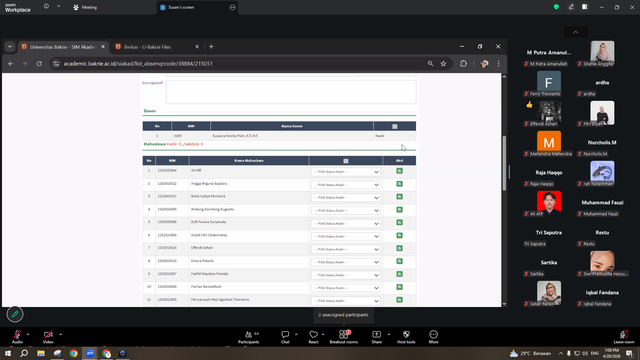Open the Chrome three-dot menu in the shared screen
The height and width of the screenshot is (360, 640).
click(x=498, y=64)
